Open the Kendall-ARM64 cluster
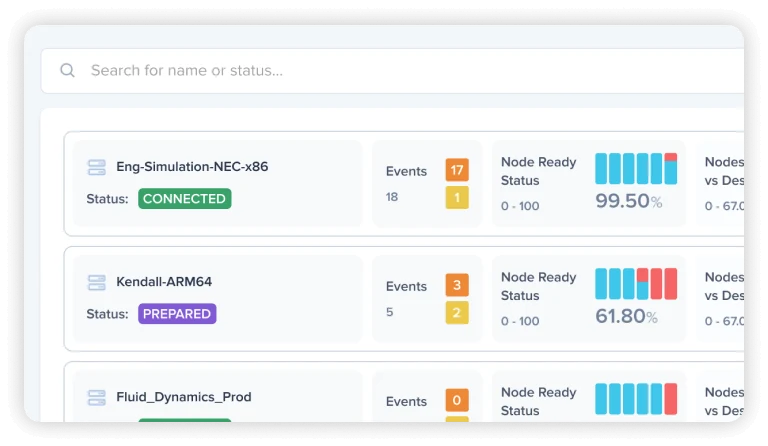Viewport: 768px width, 446px height. coord(164,282)
